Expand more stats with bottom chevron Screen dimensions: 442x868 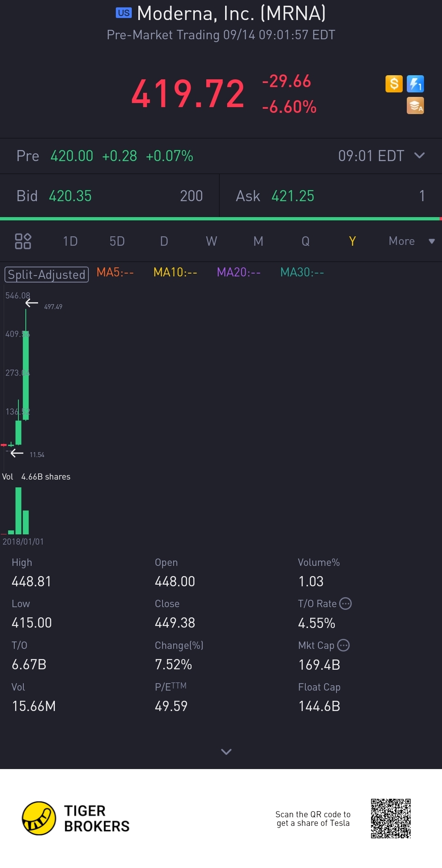tap(226, 751)
